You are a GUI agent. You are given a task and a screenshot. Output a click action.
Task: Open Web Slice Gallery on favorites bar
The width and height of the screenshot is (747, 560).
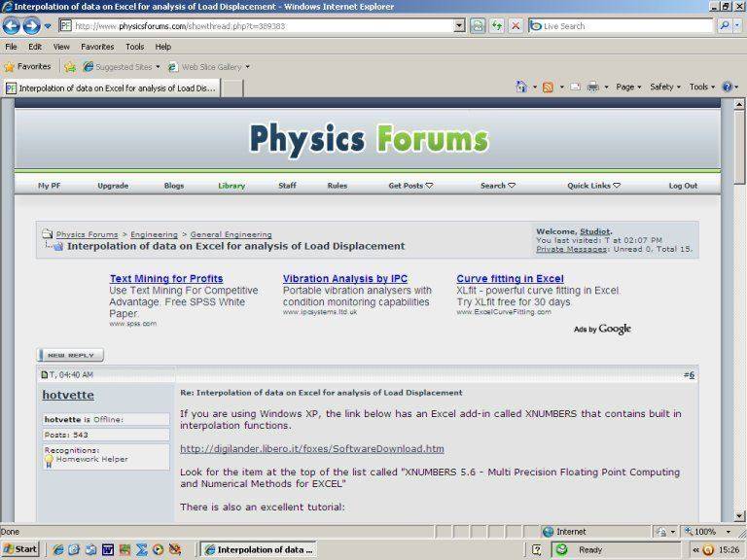209,67
